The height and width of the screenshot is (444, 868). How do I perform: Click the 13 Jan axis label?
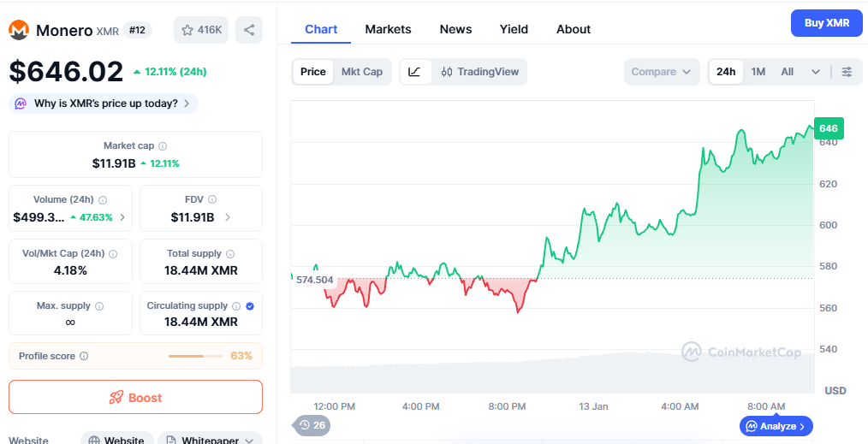[593, 406]
